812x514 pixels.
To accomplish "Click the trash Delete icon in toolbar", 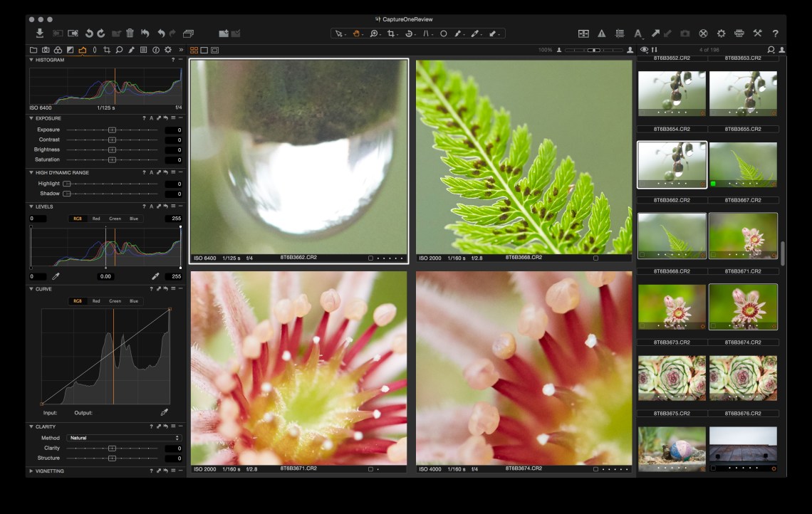I will point(130,33).
